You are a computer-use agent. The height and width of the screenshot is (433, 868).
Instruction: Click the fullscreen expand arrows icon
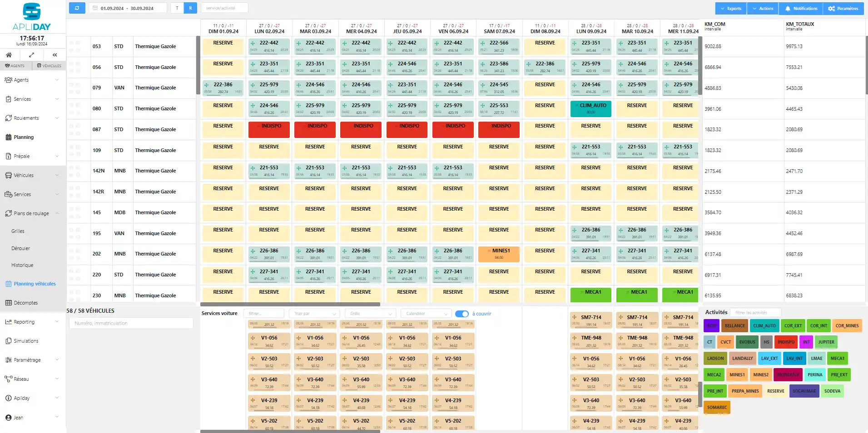pos(31,55)
